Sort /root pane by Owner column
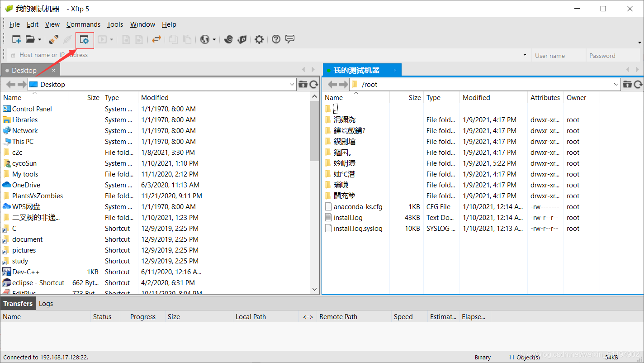The image size is (644, 363). pos(581,98)
